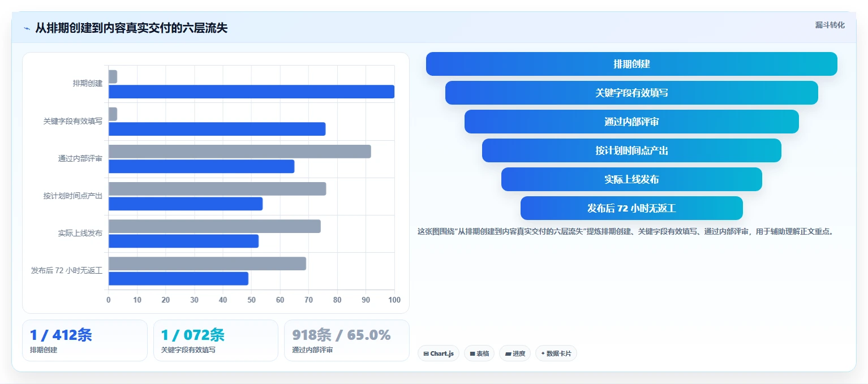Click the 0 tick on the horizontal axis

pos(109,300)
